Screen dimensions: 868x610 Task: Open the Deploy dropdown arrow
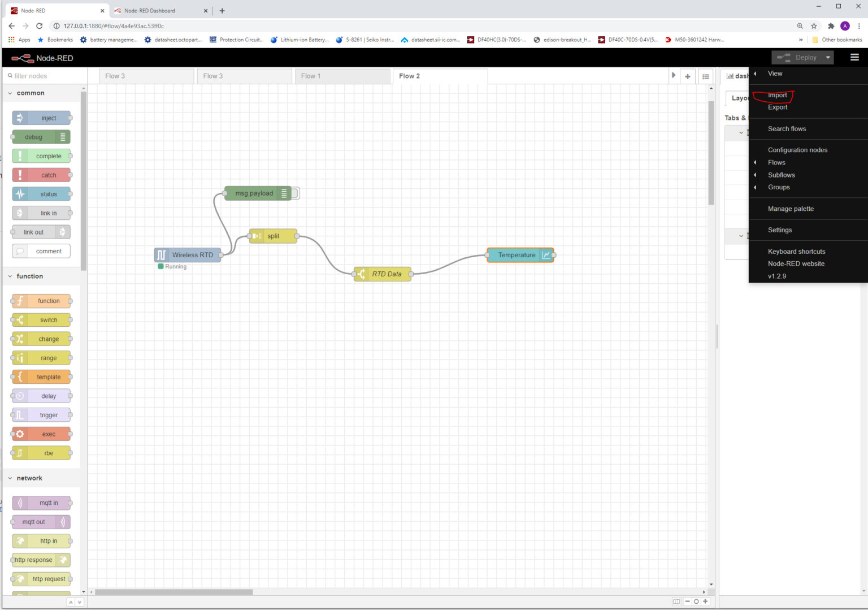[x=828, y=57]
